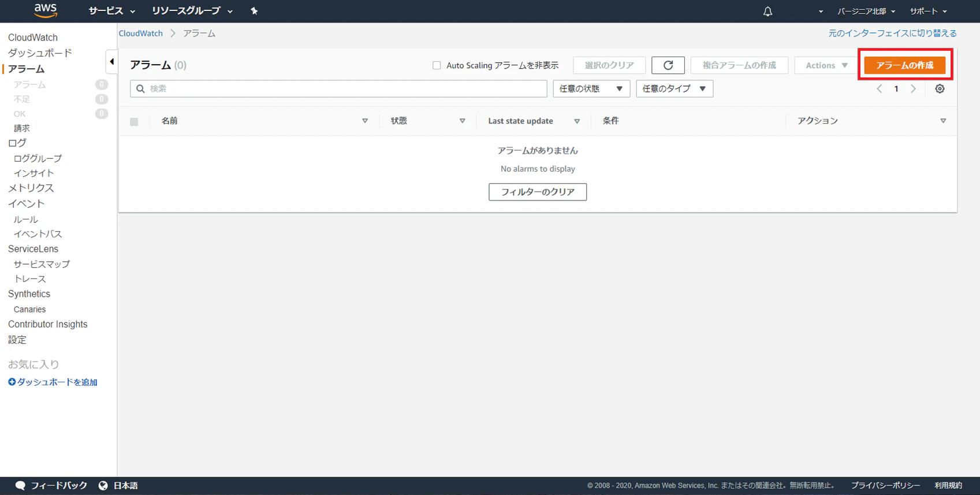Open the サポート dropdown menu
The width and height of the screenshot is (980, 495).
click(x=928, y=12)
